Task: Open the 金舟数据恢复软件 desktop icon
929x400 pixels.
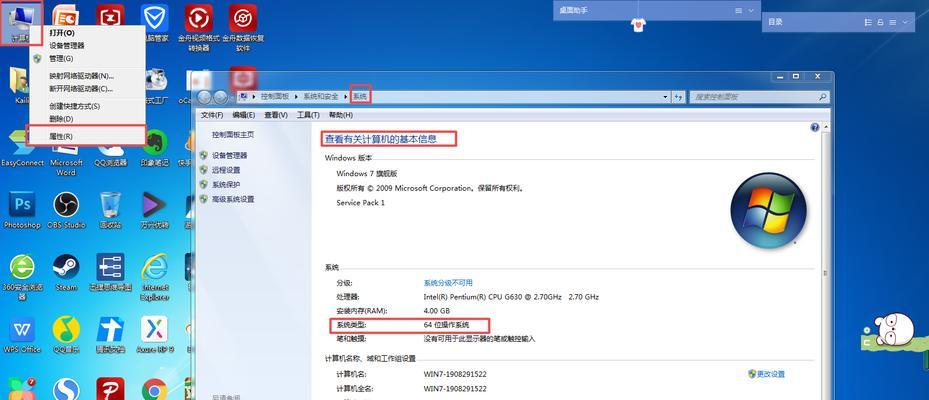Action: click(243, 27)
